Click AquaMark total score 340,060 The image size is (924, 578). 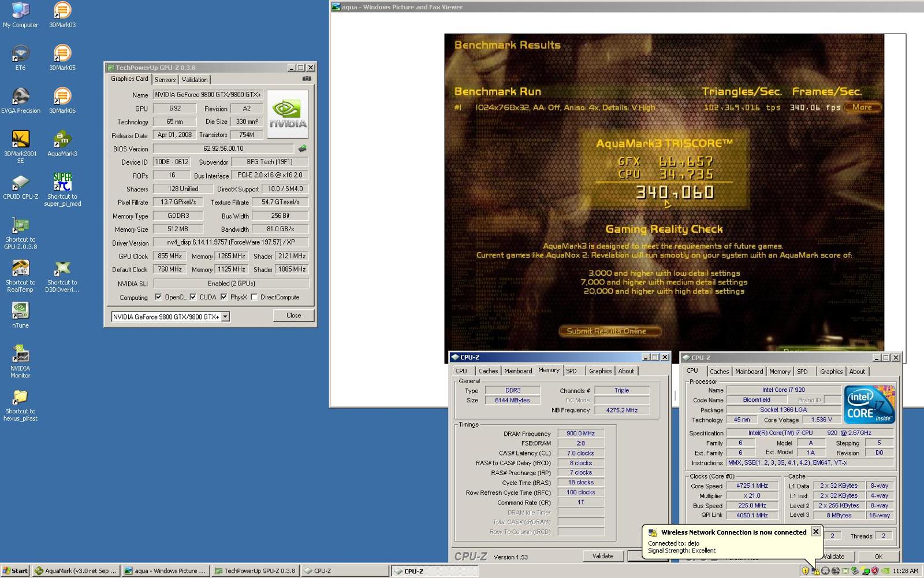(675, 192)
